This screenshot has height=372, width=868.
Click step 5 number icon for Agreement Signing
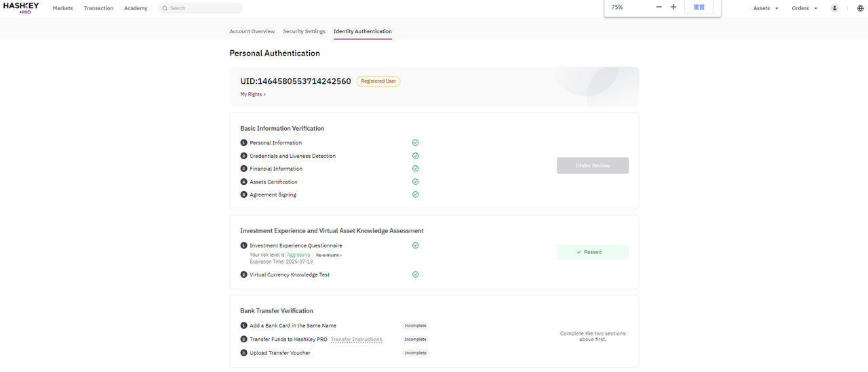(243, 194)
